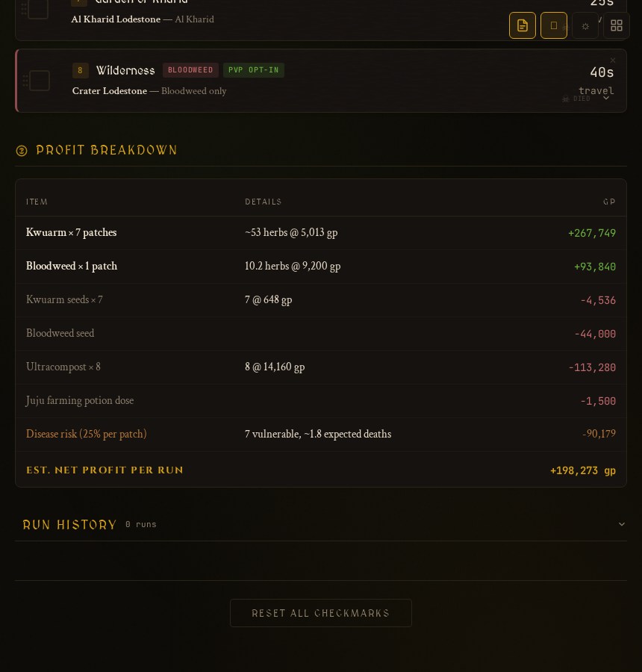The image size is (642, 672).
Task: Click the grid layout icon
Action: point(616,25)
